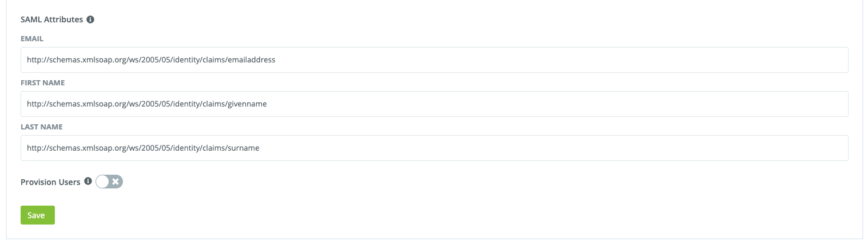
Task: Click the info icon beside SAML Attributes
Action: point(90,19)
